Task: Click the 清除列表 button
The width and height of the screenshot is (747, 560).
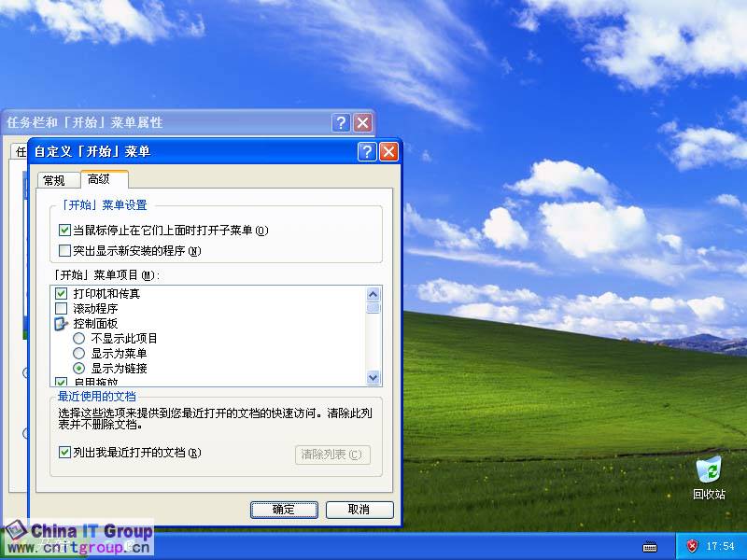Action: (332, 455)
